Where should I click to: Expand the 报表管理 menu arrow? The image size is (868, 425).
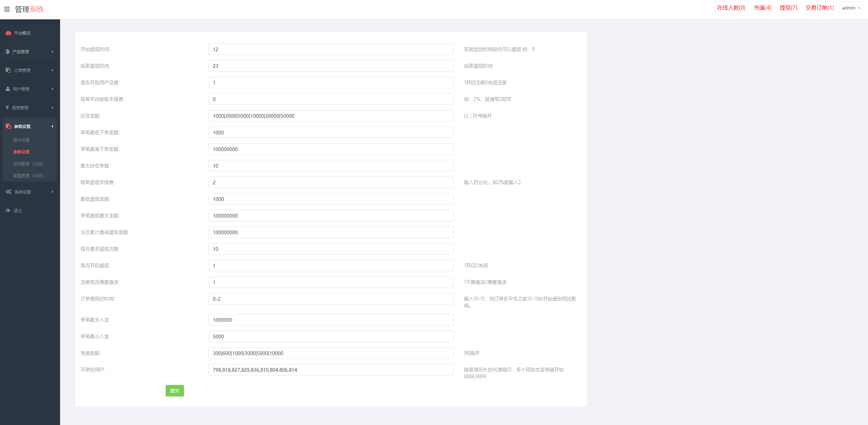click(x=53, y=108)
